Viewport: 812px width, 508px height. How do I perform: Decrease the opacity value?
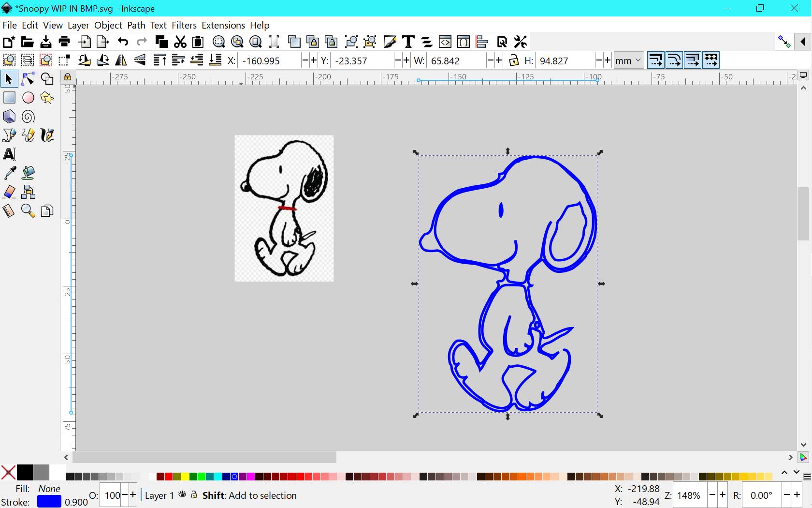click(x=125, y=494)
